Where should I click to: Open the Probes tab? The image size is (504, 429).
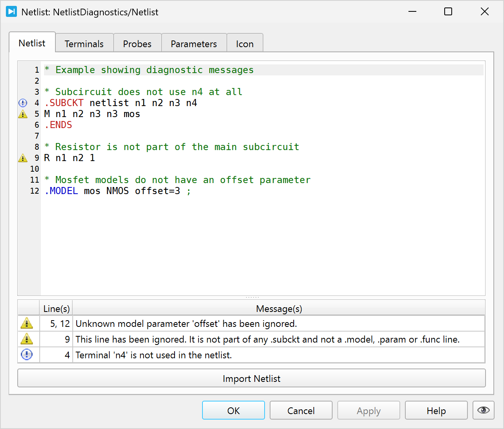pyautogui.click(x=137, y=44)
